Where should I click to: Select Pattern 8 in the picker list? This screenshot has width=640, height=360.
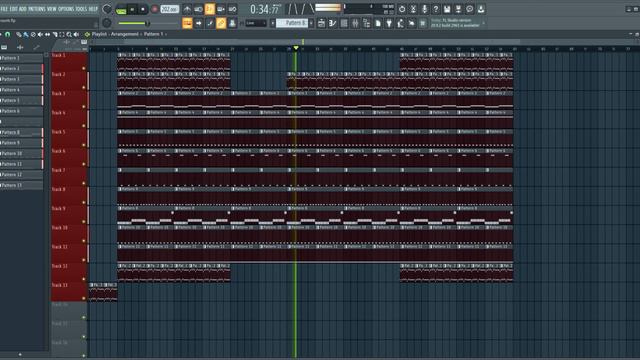(x=21, y=132)
